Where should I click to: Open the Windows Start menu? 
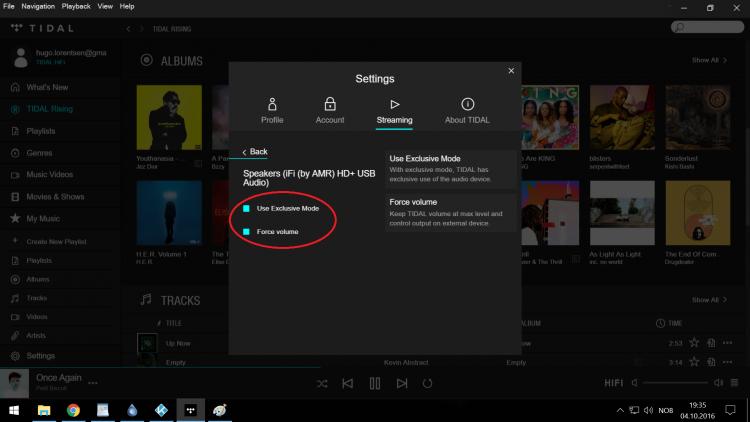14,411
